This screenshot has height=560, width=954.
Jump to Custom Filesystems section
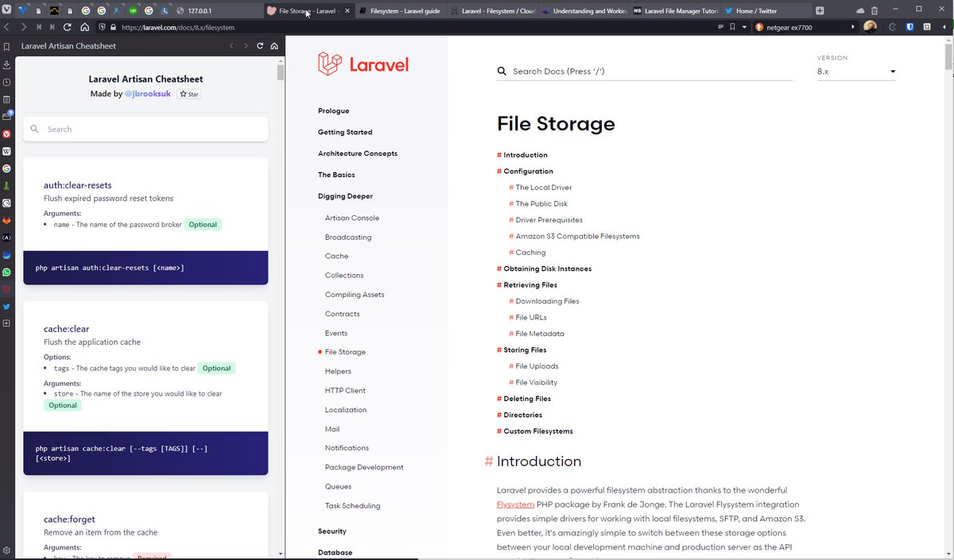pyautogui.click(x=538, y=431)
